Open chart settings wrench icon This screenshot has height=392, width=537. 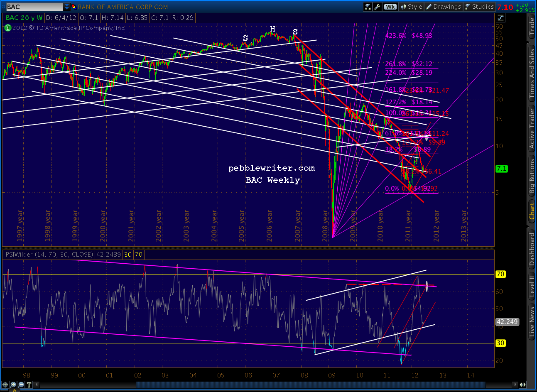coord(378,7)
